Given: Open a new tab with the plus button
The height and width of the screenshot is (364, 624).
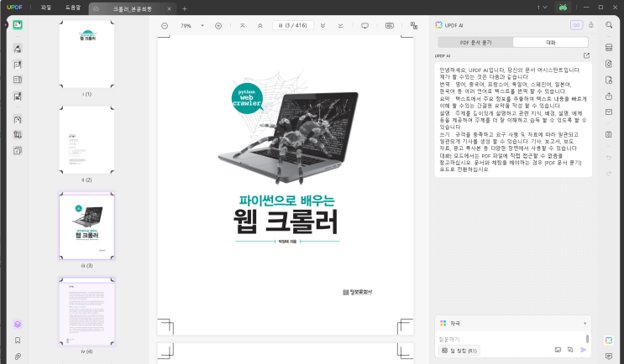Looking at the screenshot, I should click(x=184, y=8).
